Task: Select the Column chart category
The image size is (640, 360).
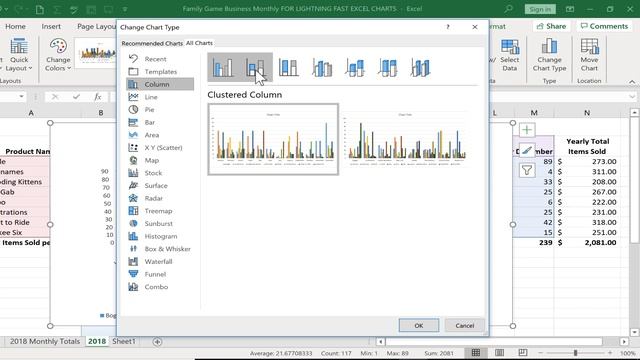Action: tap(160, 84)
